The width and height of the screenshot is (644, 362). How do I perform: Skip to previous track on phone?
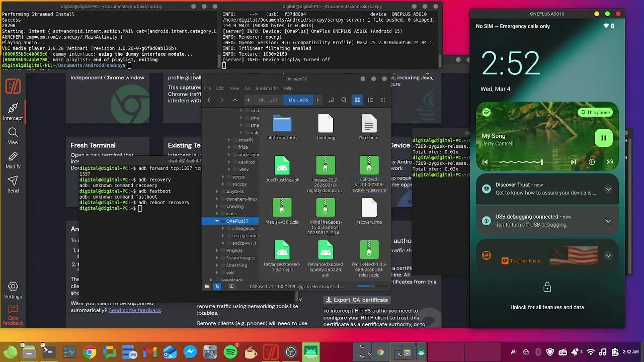485,162
